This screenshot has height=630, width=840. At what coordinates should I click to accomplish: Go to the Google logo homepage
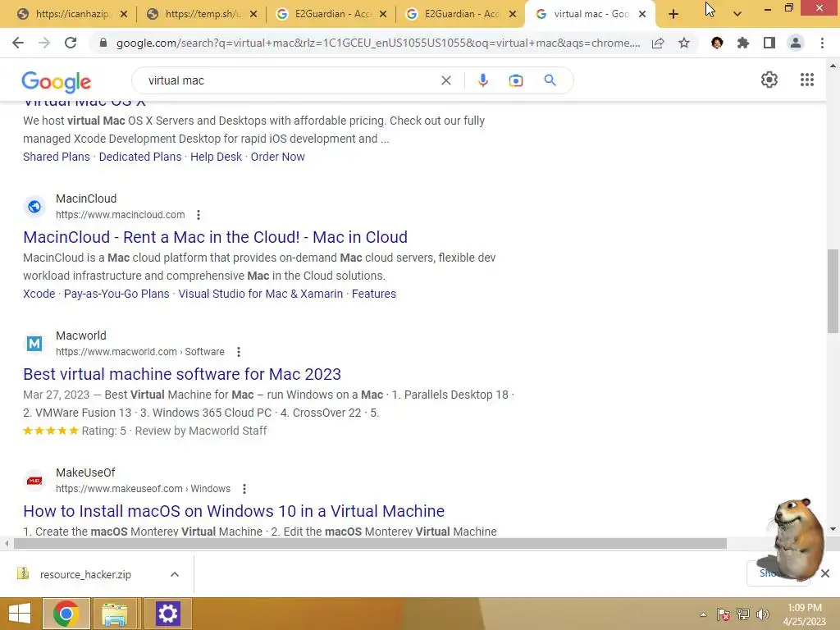(57, 82)
